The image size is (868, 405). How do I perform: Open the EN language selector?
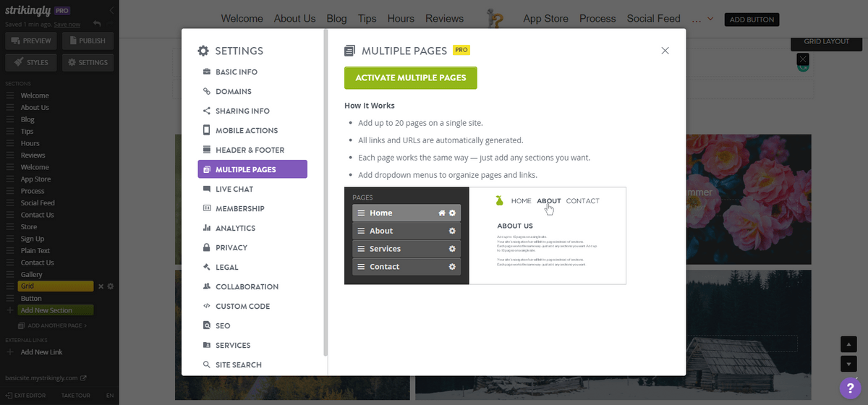coord(110,396)
